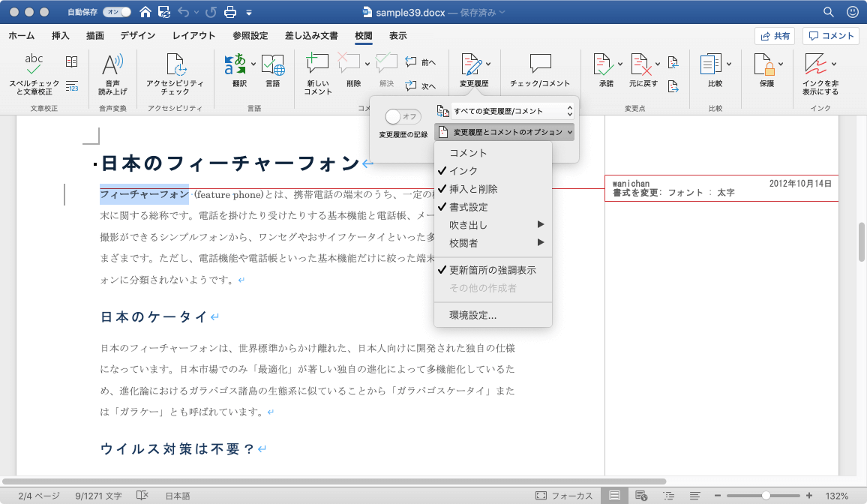Click the コメント button at top right
Viewport: 867px width, 504px height.
(830, 36)
